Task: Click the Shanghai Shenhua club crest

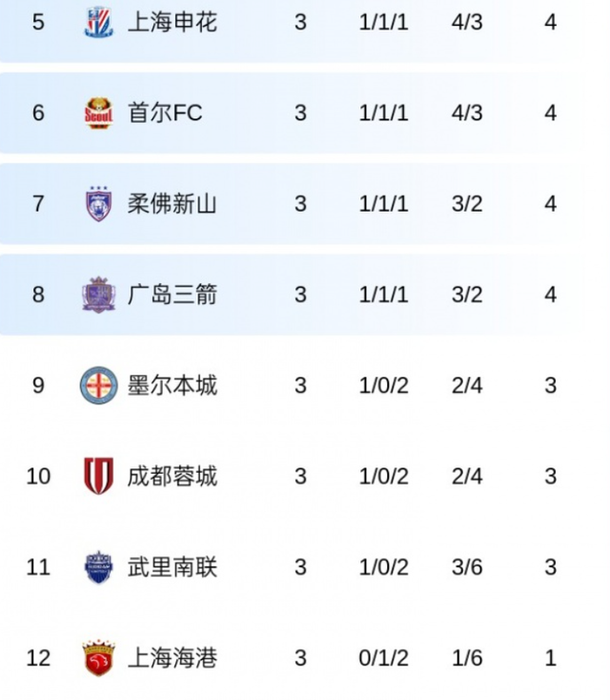Action: [98, 22]
